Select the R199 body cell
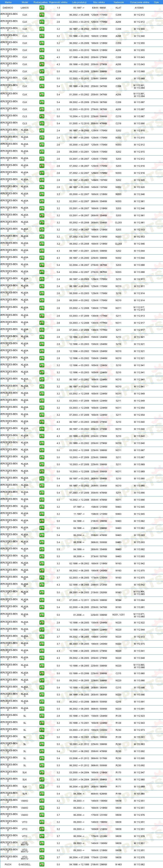163x868 pixels. (x=118, y=793)
